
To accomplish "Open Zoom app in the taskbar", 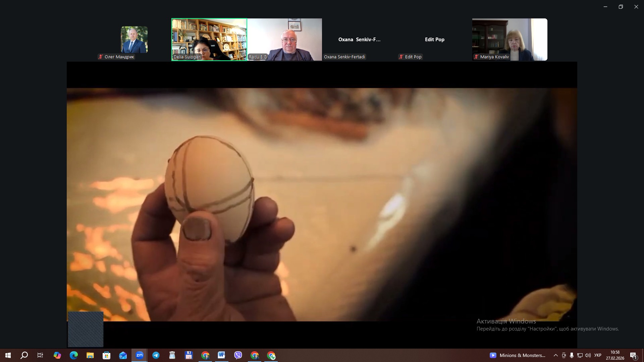I will [x=140, y=355].
